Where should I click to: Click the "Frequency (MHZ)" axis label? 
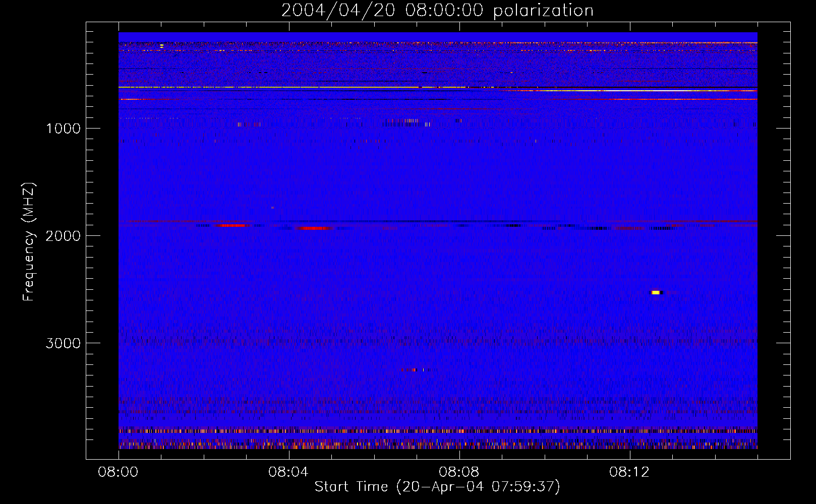(29, 242)
